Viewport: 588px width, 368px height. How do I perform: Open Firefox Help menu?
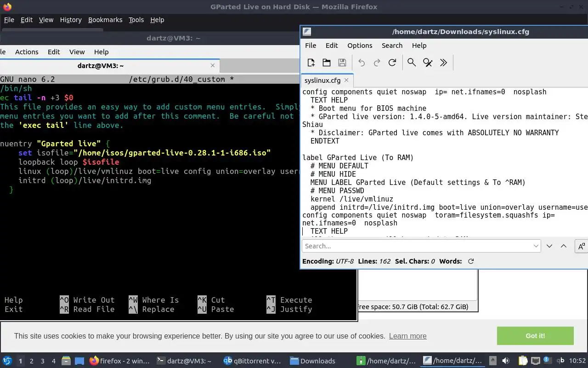[157, 20]
